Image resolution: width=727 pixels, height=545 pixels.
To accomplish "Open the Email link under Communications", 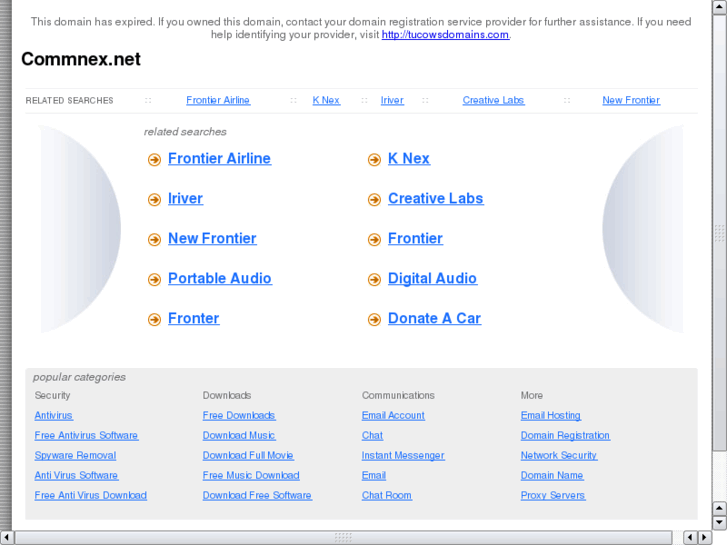I will pyautogui.click(x=374, y=475).
